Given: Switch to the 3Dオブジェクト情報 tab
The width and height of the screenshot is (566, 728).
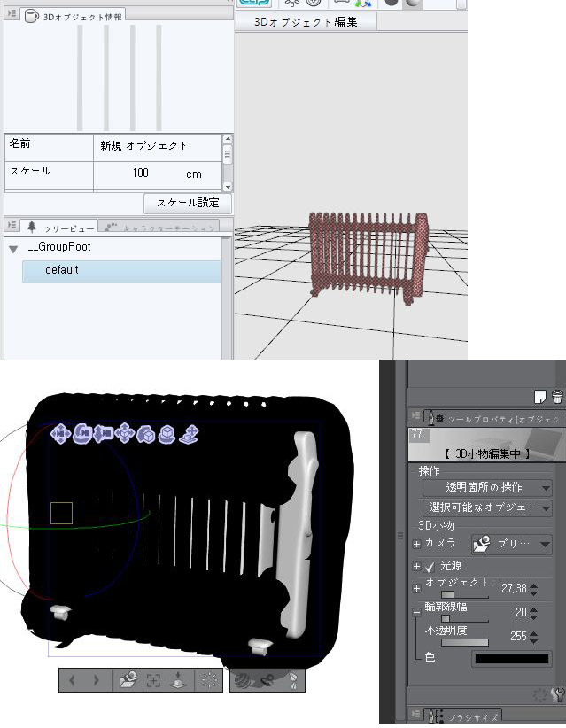Looking at the screenshot, I should [74, 16].
